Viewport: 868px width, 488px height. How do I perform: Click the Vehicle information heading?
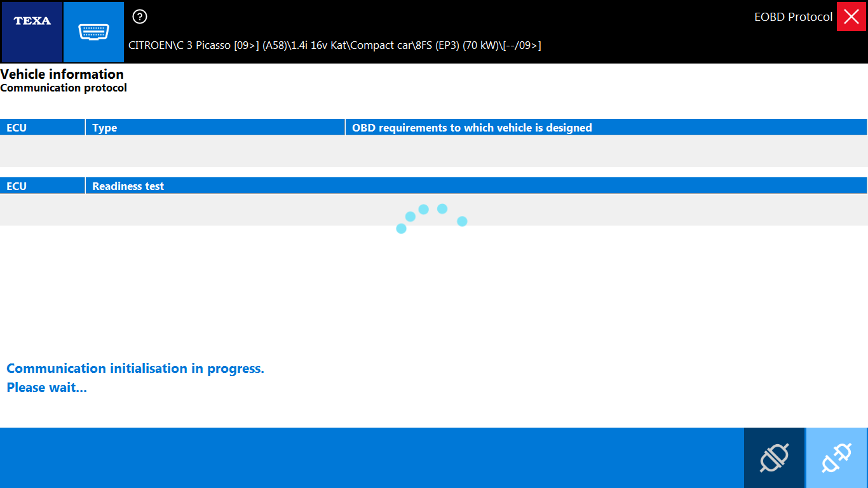pyautogui.click(x=62, y=74)
